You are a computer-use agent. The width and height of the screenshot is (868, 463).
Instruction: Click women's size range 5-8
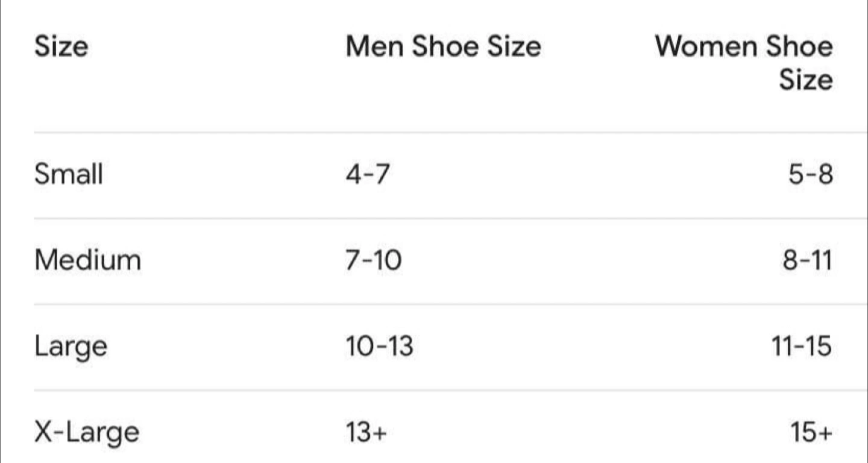tap(811, 175)
